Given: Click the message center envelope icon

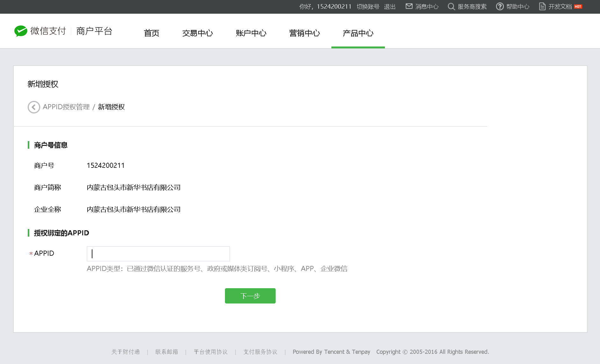Looking at the screenshot, I should pos(409,6).
